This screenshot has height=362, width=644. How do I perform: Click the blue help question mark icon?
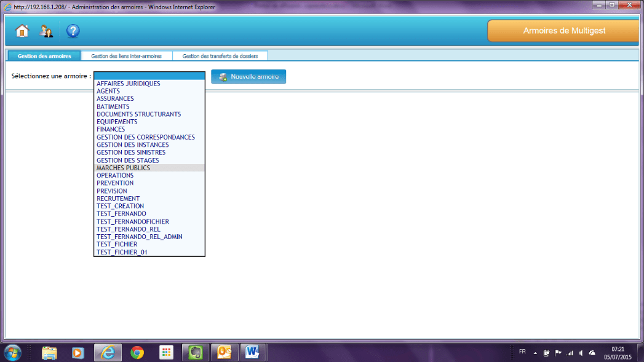tap(73, 31)
